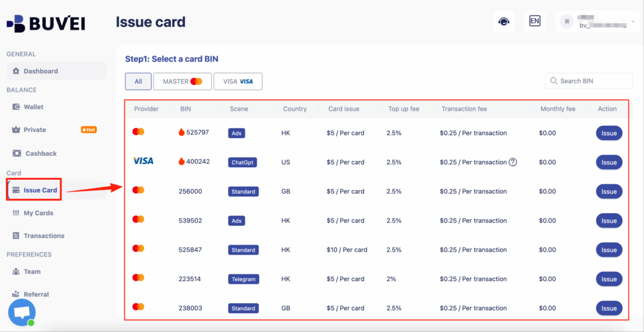Click the BUVEI logo icon
Image resolution: width=644 pixels, height=332 pixels.
(16, 23)
